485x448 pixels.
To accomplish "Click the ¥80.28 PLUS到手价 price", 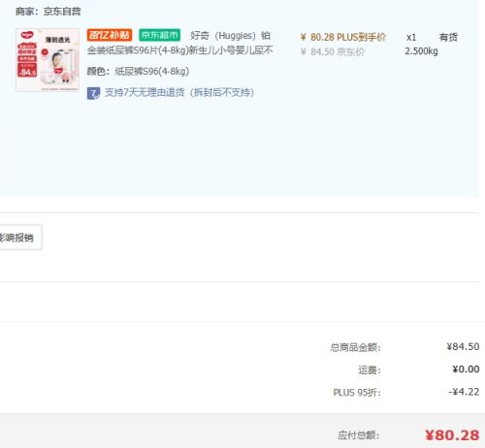I will click(343, 37).
